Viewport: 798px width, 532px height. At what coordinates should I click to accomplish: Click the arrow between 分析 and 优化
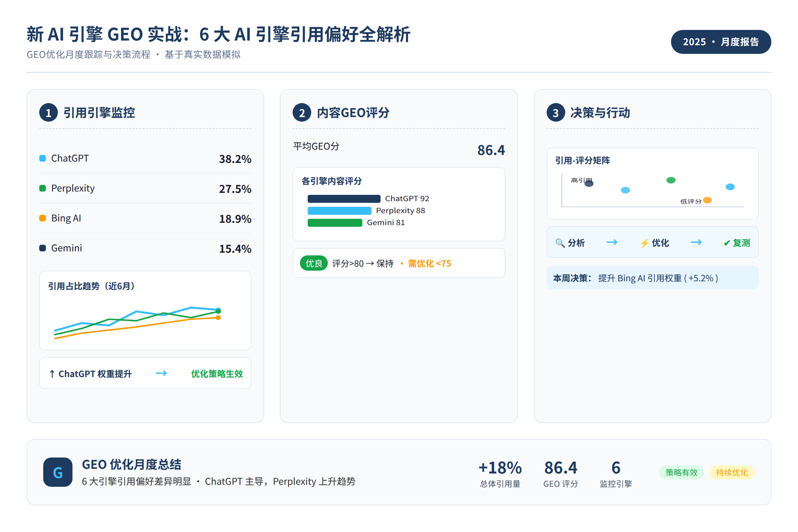tap(612, 242)
